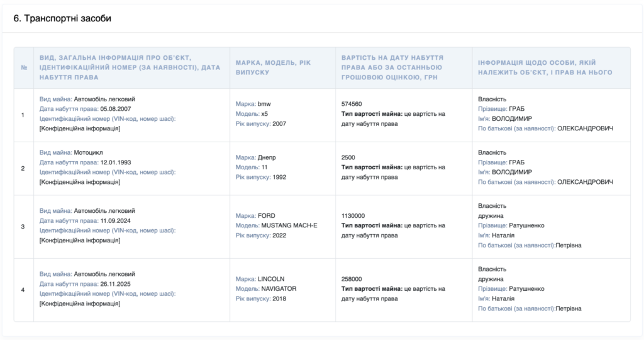Viewport: 644px width, 340px height.
Task: Select the 'Модель: x5' text
Action: tap(252, 114)
